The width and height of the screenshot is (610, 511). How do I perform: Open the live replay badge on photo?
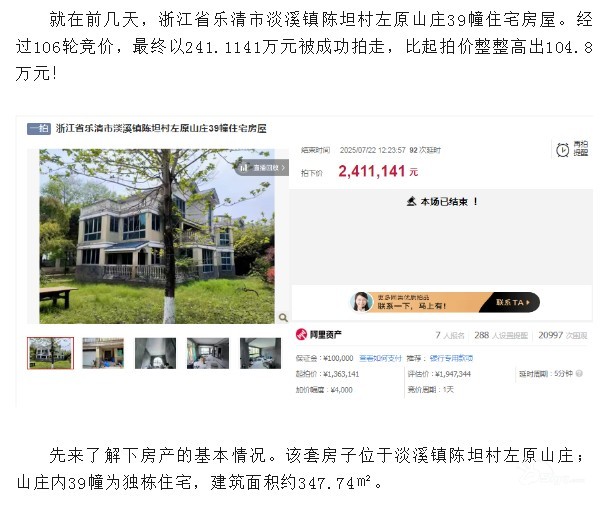pos(262,168)
